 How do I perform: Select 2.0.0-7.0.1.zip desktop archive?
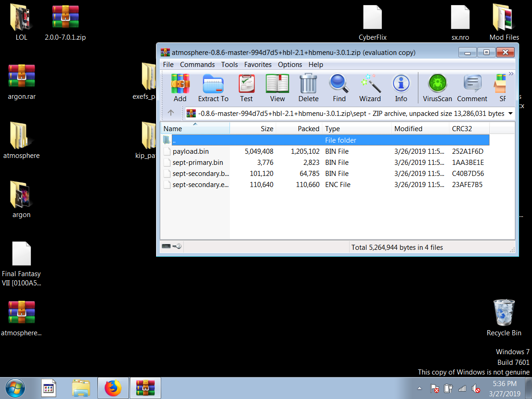coord(65,22)
